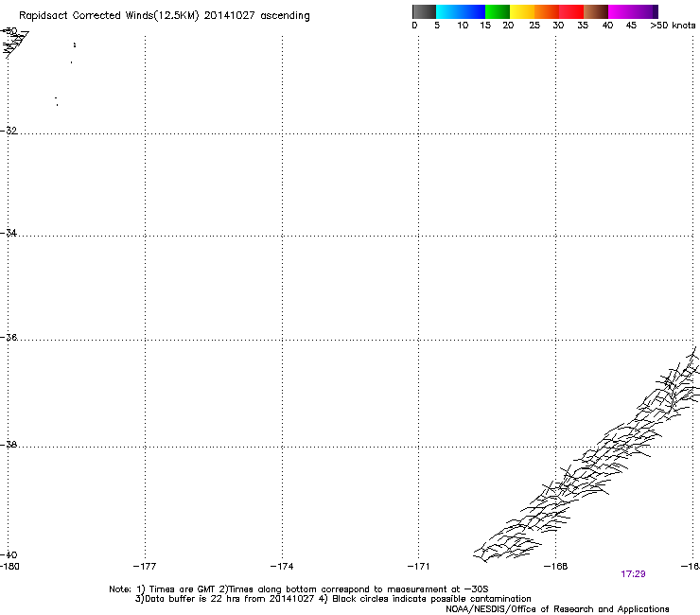Click the word 'ascending' in the title
The height and width of the screenshot is (615, 700).
[x=285, y=16]
